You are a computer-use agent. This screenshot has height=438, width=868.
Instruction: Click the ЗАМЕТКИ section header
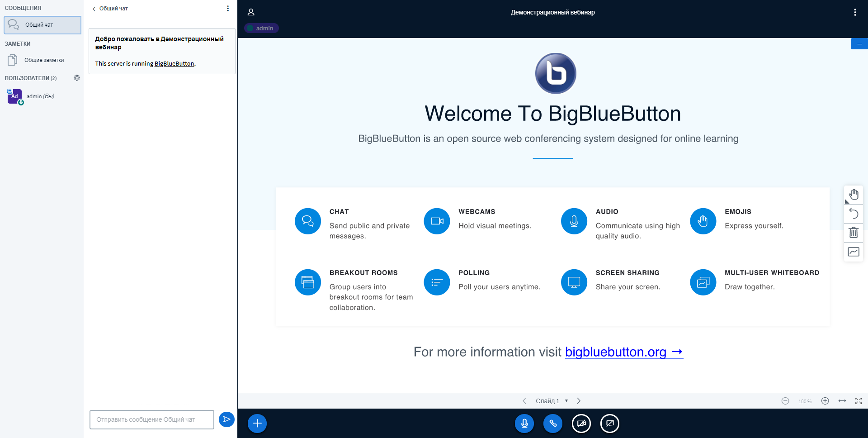pos(18,44)
